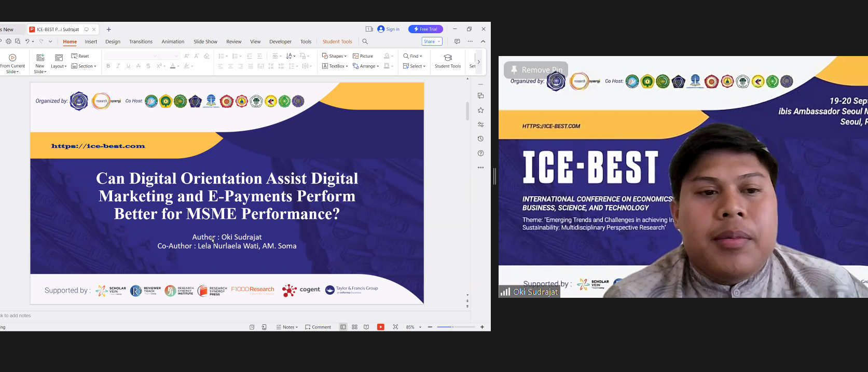Open the Insert tab
Viewport: 868px width, 372px height.
click(91, 42)
